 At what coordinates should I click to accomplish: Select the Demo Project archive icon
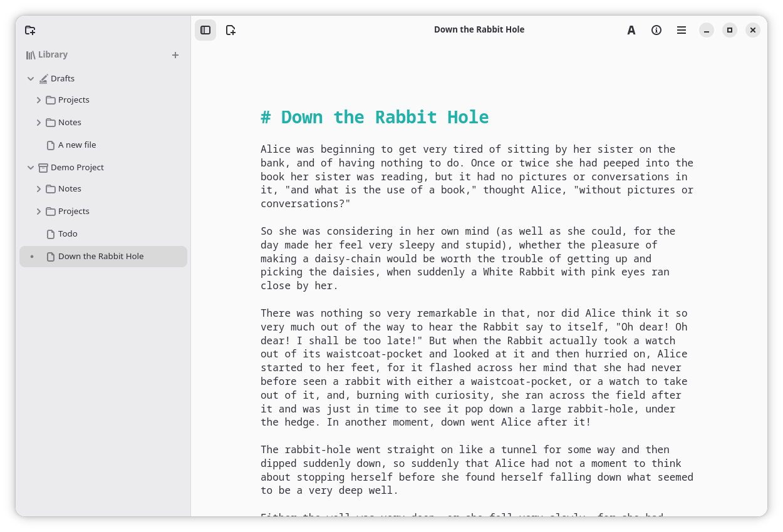click(x=43, y=167)
